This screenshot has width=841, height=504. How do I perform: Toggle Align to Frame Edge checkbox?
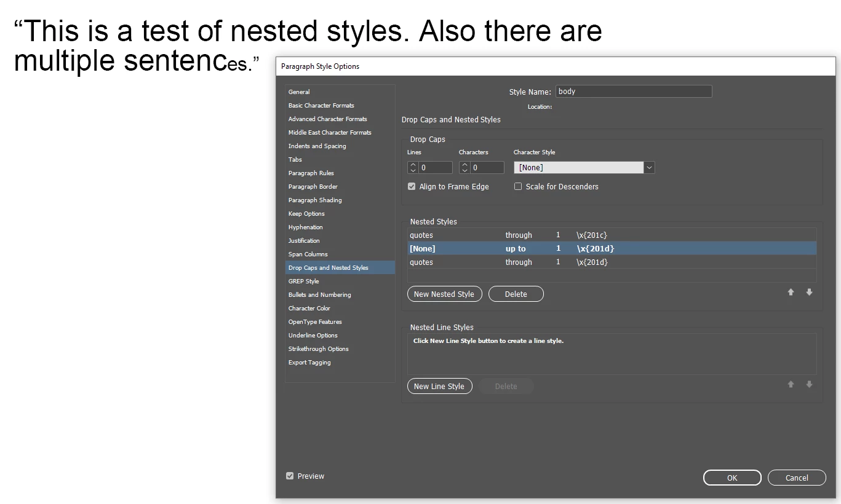412,187
